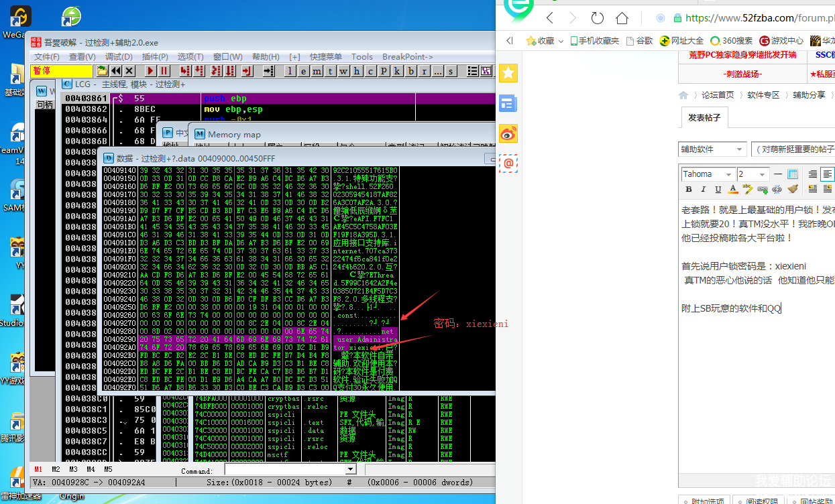Open Memory map with 'm' toolbar button

coord(317,70)
